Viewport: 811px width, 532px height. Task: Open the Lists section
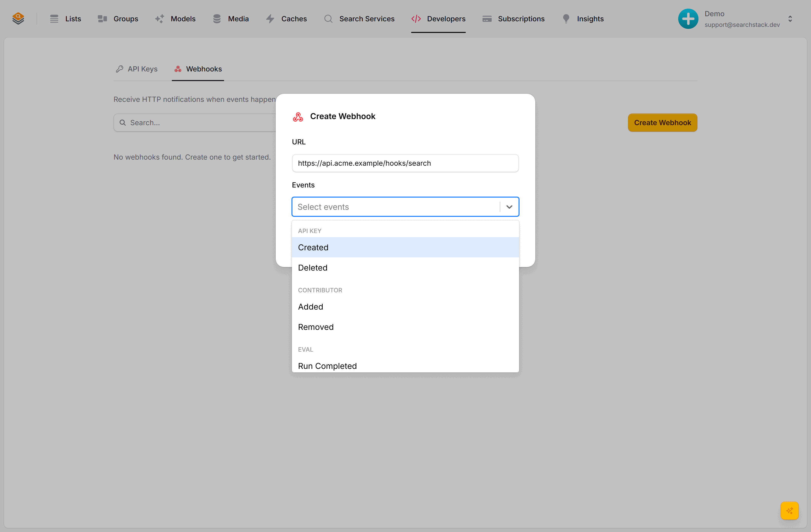click(x=65, y=19)
